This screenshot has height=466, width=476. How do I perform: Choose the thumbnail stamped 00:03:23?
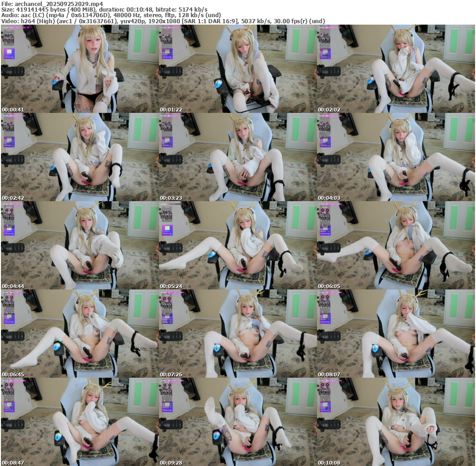[238, 157]
